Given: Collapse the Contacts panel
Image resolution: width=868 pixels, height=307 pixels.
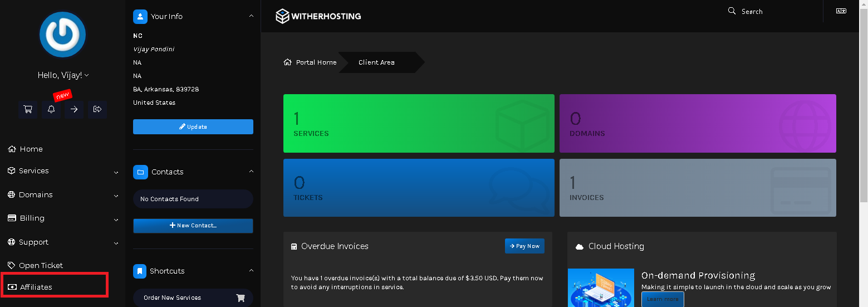Looking at the screenshot, I should pyautogui.click(x=251, y=172).
